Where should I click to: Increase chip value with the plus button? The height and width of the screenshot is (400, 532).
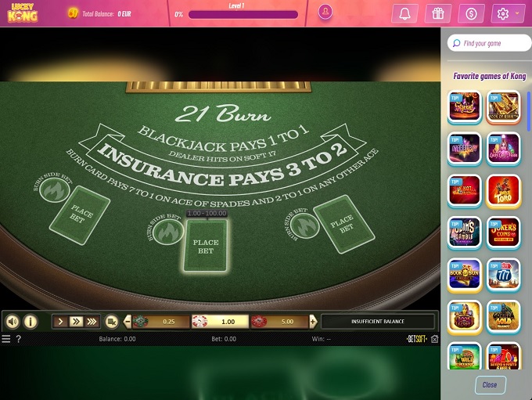313,321
